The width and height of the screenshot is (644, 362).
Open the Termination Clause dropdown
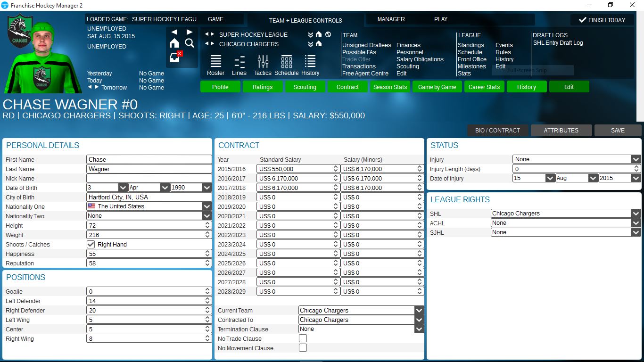click(419, 329)
